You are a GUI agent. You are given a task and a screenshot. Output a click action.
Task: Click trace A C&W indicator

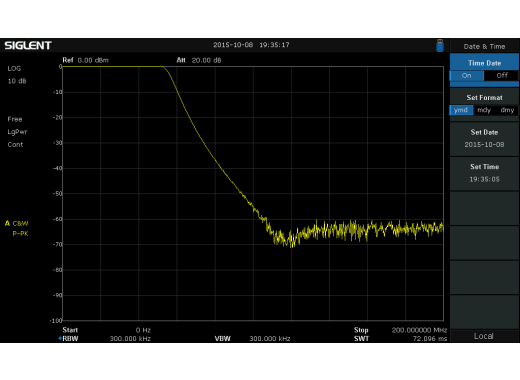coord(17,223)
